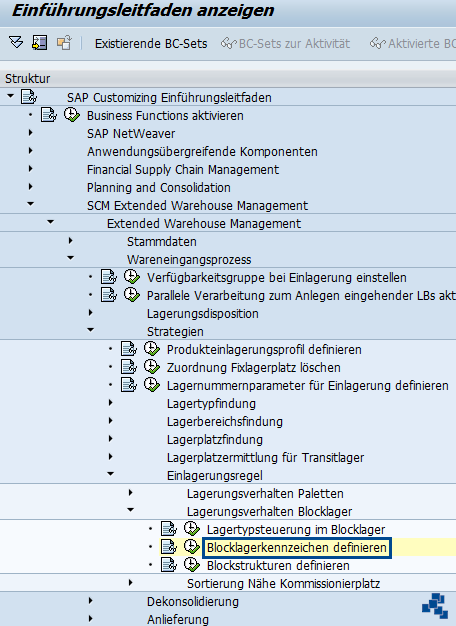Screen dimensions: 456x626
Task: Collapse SAP Customizing Einführungsleitfaden root node
Action: (x=10, y=96)
